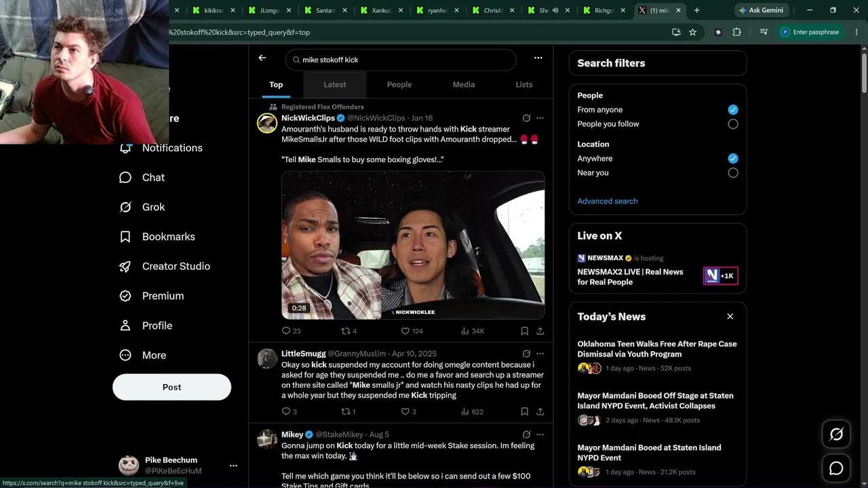868x488 pixels.
Task: Expand the More menu in sidebar
Action: tap(144, 355)
